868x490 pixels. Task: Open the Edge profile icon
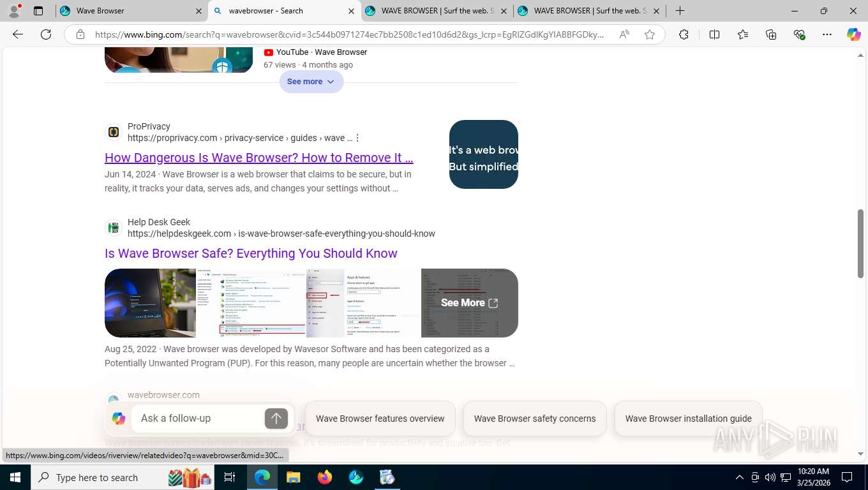click(x=14, y=11)
